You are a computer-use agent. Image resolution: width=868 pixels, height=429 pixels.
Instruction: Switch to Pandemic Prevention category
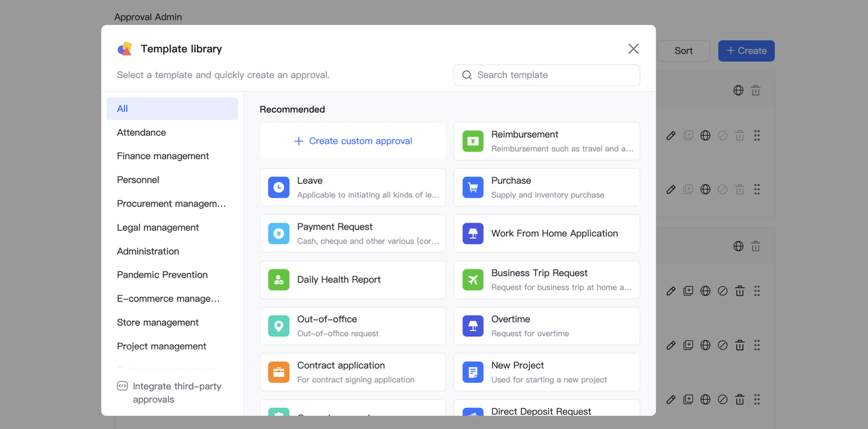tap(162, 275)
